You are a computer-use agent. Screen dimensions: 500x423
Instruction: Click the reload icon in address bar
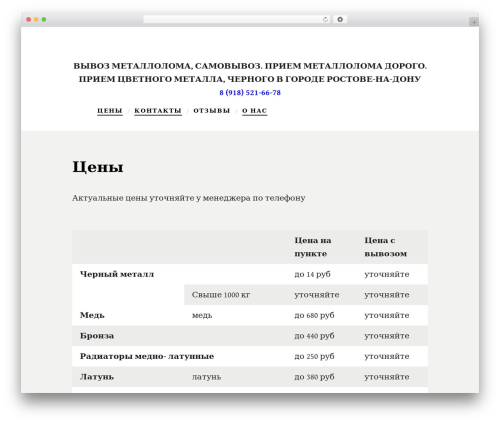[x=325, y=20]
